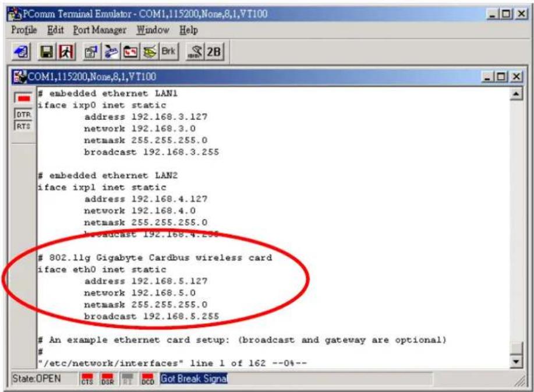Click the greyed RI status indicator
The image size is (534, 392).
[128, 379]
